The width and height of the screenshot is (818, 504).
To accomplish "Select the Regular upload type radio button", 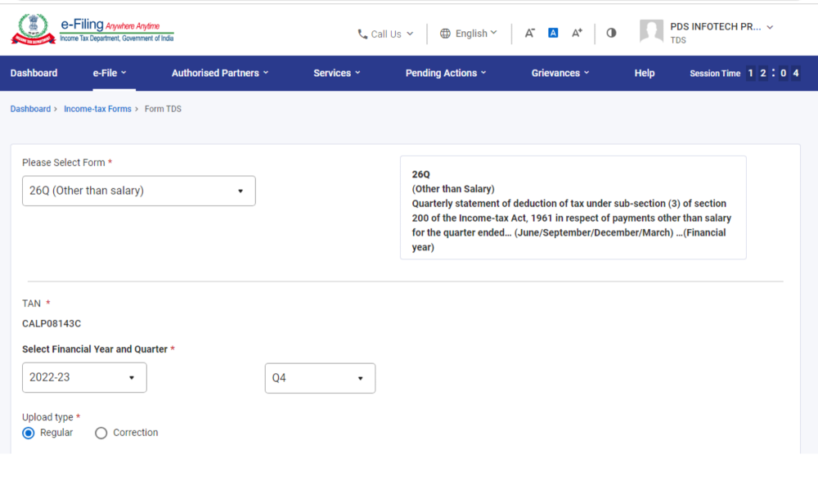I will click(x=28, y=433).
